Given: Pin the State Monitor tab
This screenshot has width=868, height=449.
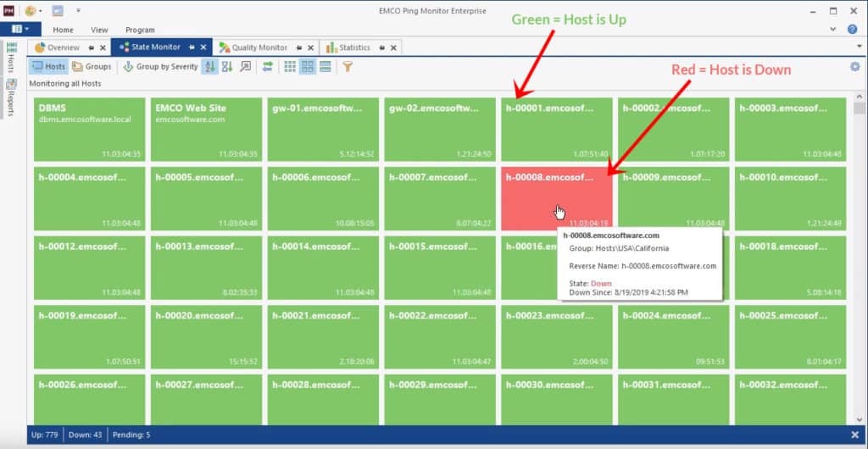Looking at the screenshot, I should (x=192, y=48).
